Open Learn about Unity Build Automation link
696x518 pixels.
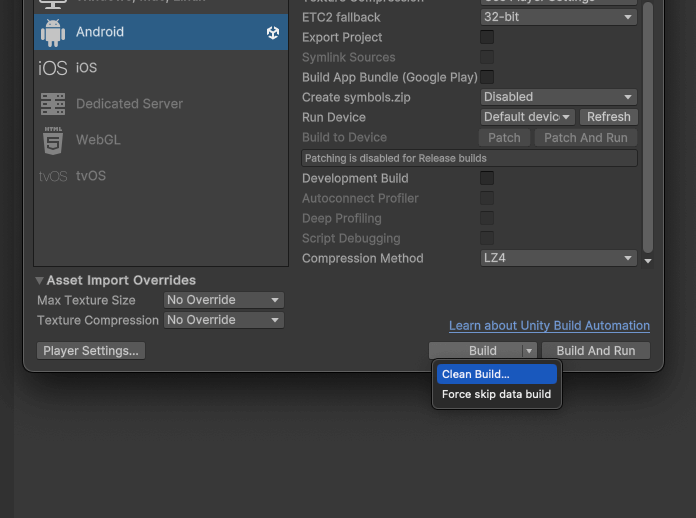549,326
